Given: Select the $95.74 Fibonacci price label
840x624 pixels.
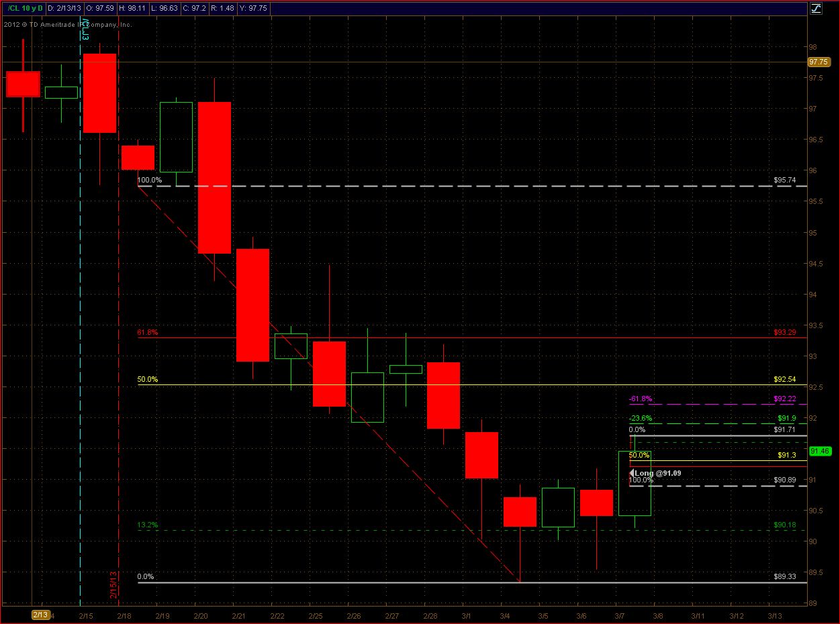Looking at the screenshot, I should click(784, 180).
